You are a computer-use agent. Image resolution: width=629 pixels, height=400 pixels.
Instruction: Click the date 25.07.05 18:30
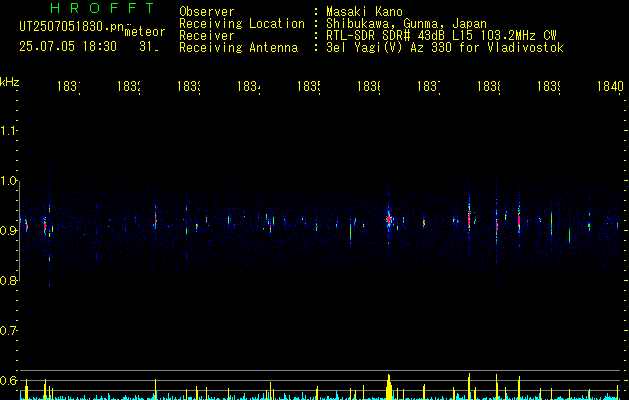point(68,47)
